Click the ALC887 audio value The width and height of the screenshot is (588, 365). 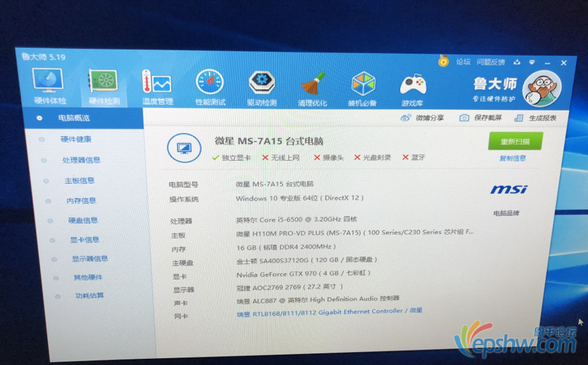[x=318, y=299]
